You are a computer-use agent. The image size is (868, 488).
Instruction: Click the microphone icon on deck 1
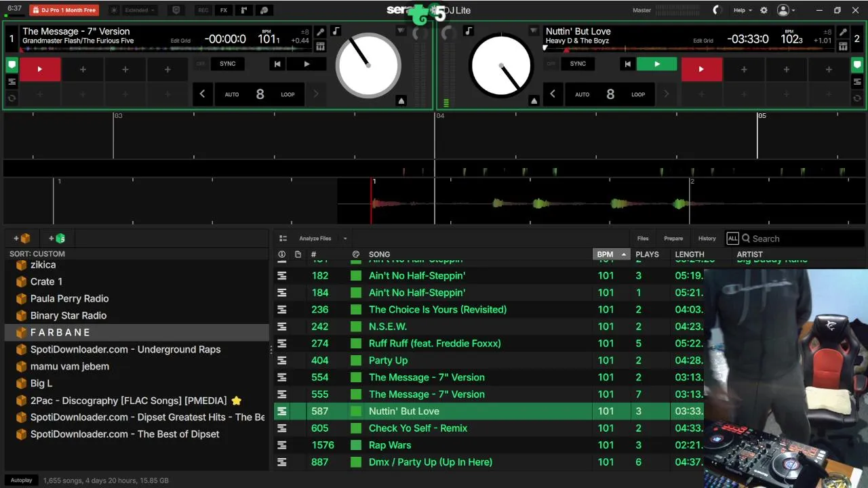pyautogui.click(x=320, y=33)
